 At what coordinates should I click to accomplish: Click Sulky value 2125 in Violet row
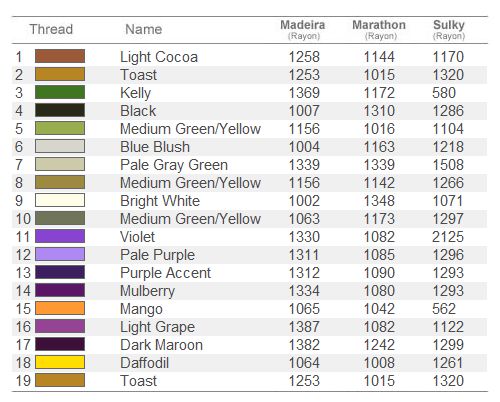tap(448, 237)
